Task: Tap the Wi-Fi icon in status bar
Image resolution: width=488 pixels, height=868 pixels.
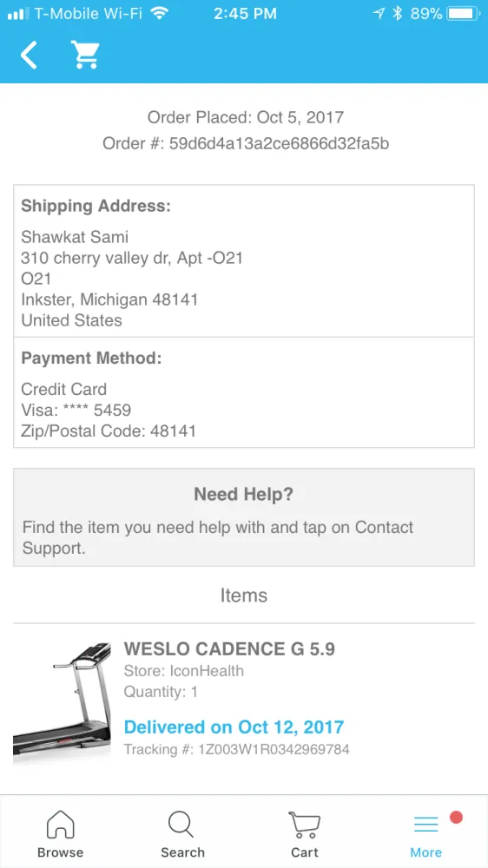Action: pos(160,14)
